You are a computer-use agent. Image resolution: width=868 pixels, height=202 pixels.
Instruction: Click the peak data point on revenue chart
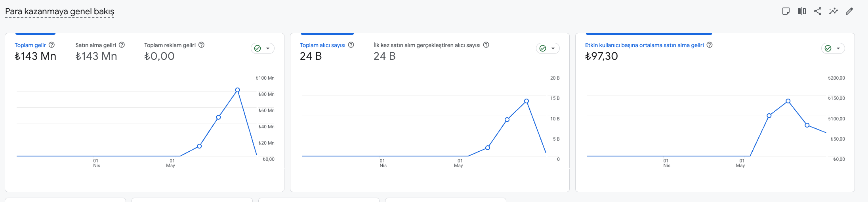237,90
